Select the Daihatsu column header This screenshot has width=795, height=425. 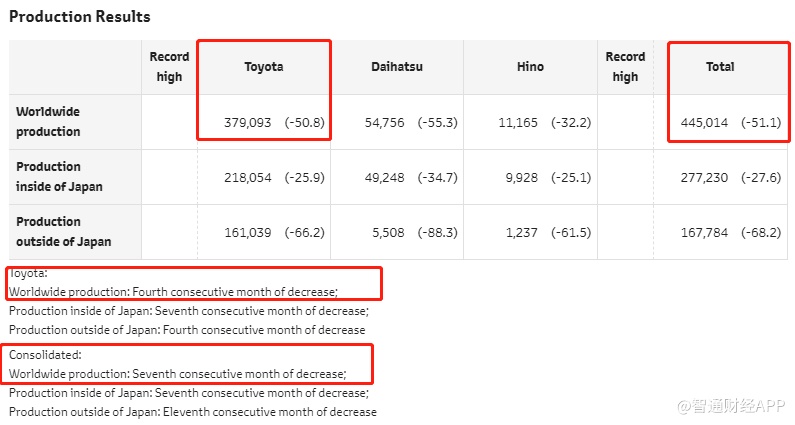tap(397, 67)
